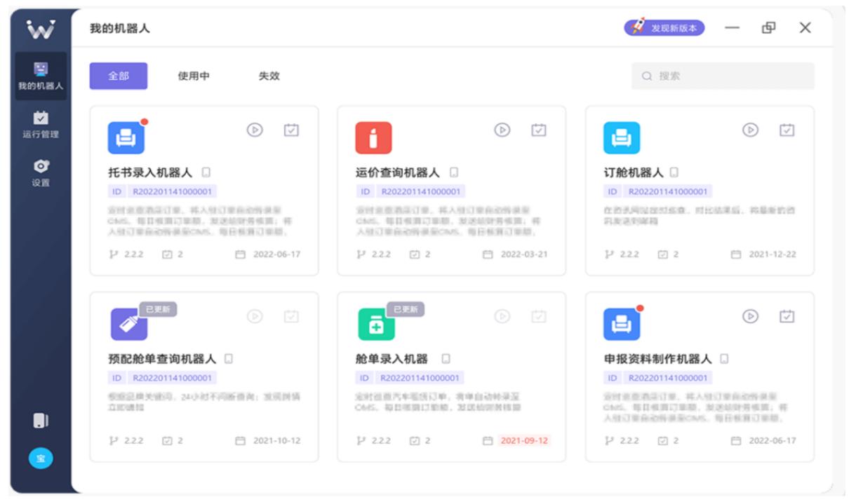849x504 pixels.
Task: Click the phone icon in the sidebar
Action: [41, 420]
